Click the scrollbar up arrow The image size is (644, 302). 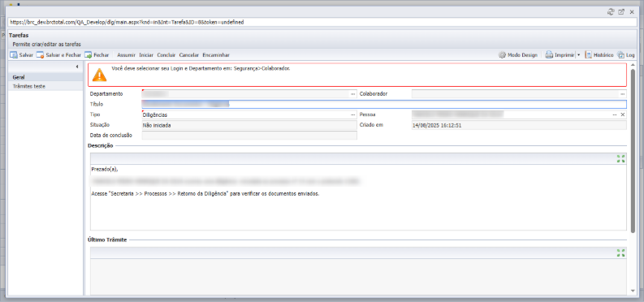point(633,65)
